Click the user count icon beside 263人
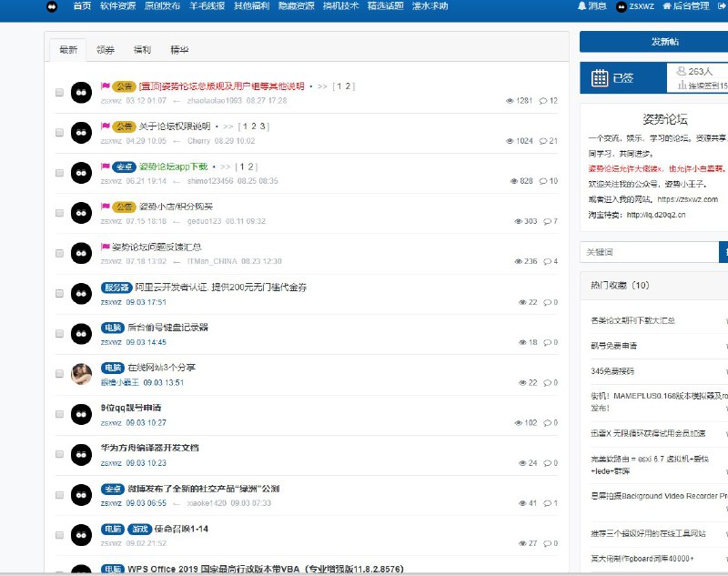The image size is (728, 576). (x=681, y=71)
